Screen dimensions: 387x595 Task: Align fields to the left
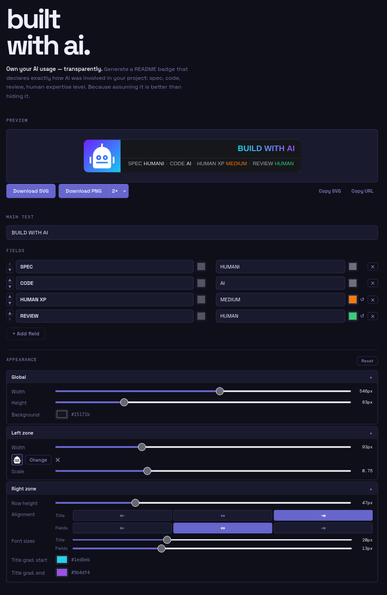(x=122, y=528)
